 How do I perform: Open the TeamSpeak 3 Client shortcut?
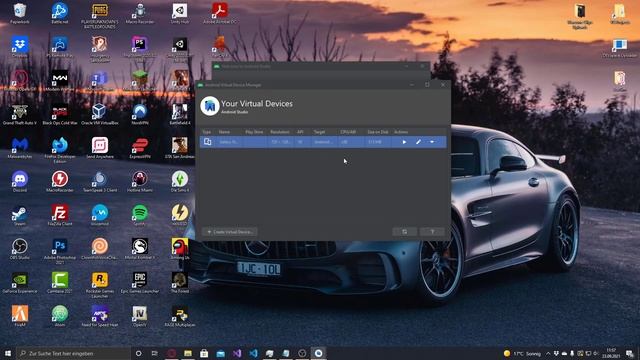[100, 182]
